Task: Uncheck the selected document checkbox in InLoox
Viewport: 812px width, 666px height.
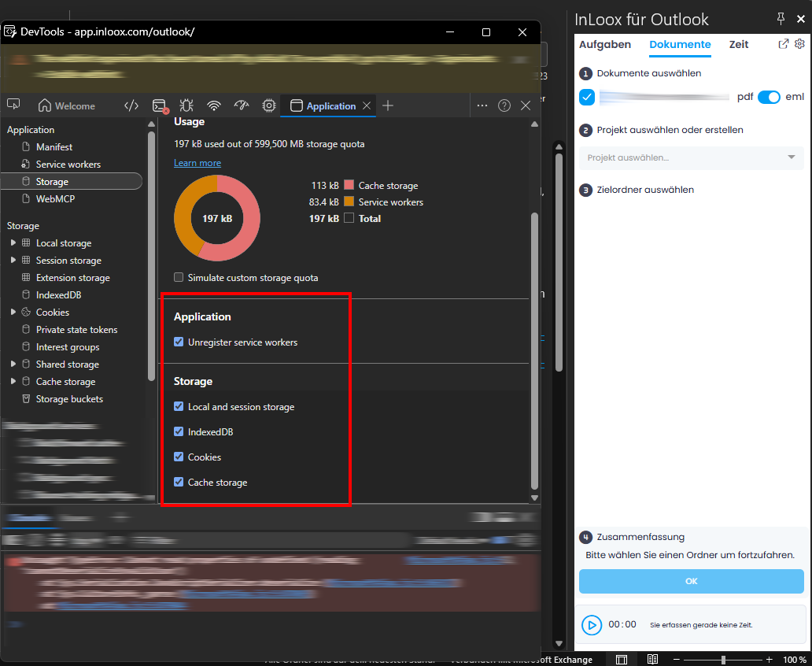Action: 587,97
